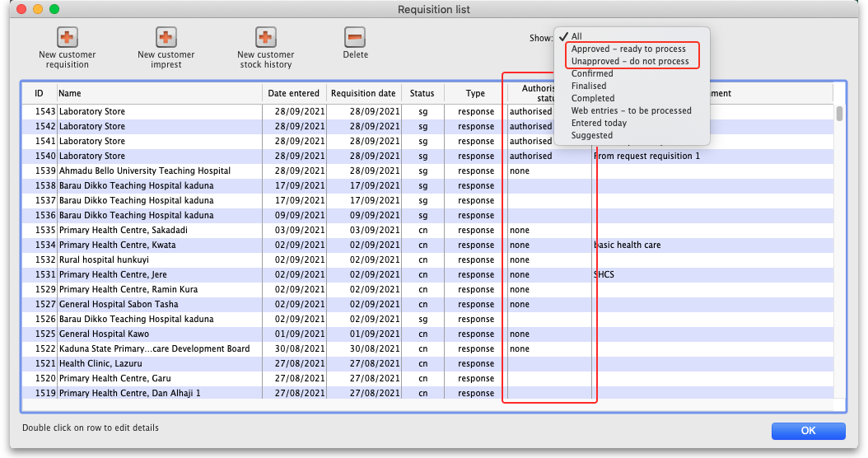
Task: Choose the Completed filter entry
Action: 593,99
